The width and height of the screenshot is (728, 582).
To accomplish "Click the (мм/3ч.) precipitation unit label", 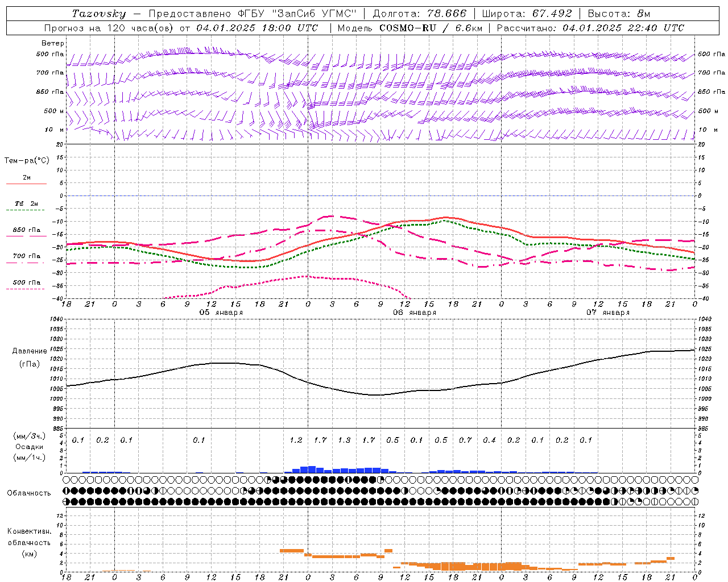I will pyautogui.click(x=29, y=436).
